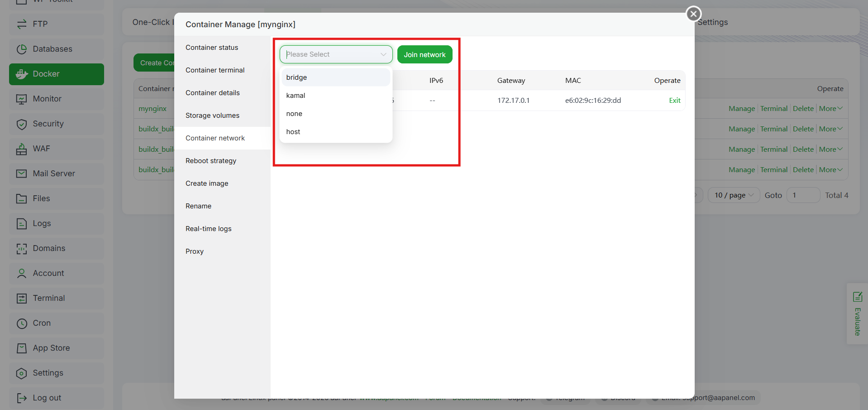Open the Mail Server envelope icon

(22, 174)
